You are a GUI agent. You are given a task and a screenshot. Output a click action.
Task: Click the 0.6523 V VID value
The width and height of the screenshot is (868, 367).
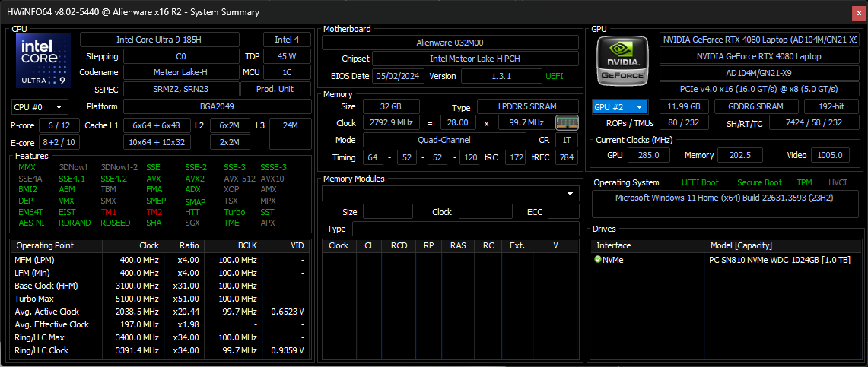tap(288, 312)
